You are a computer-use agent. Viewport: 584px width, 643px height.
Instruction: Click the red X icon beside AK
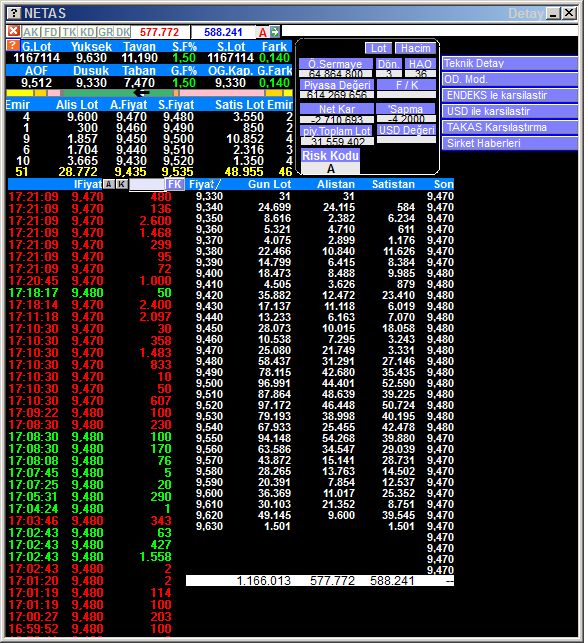[x=14, y=32]
